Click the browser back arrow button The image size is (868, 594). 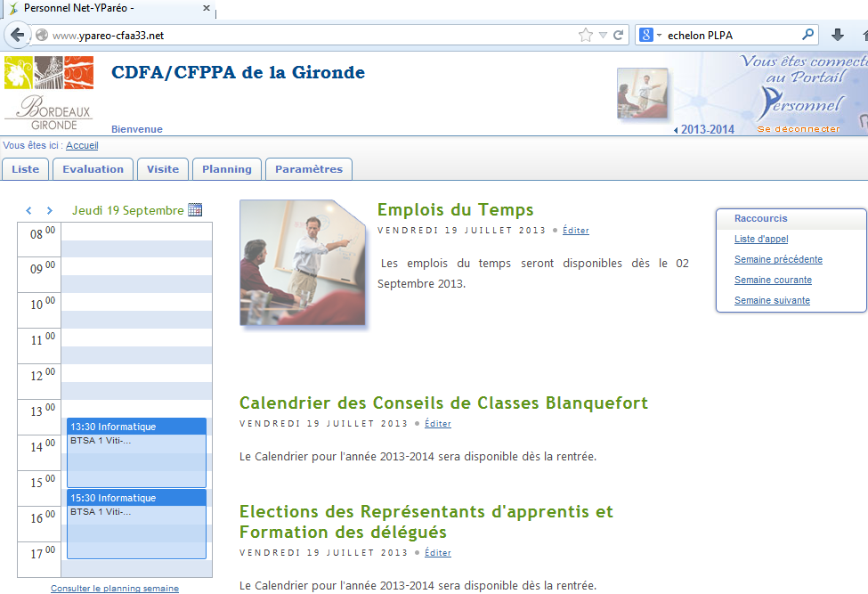[17, 35]
